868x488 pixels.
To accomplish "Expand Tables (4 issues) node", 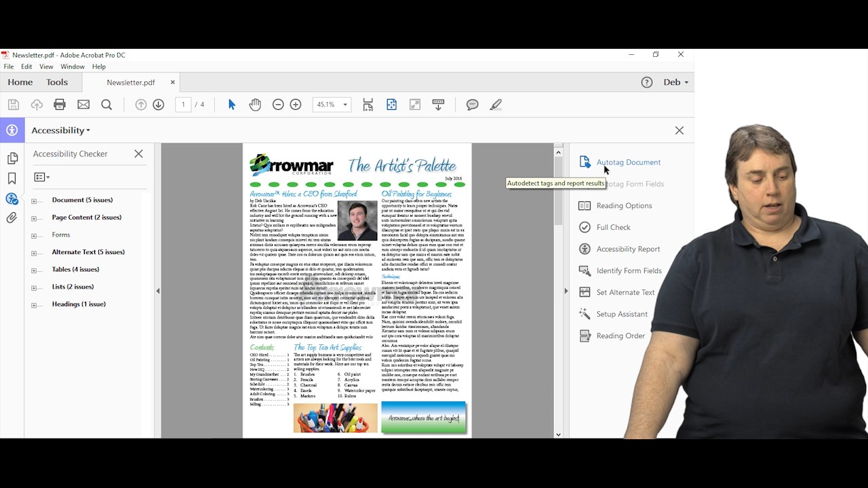I will click(34, 270).
